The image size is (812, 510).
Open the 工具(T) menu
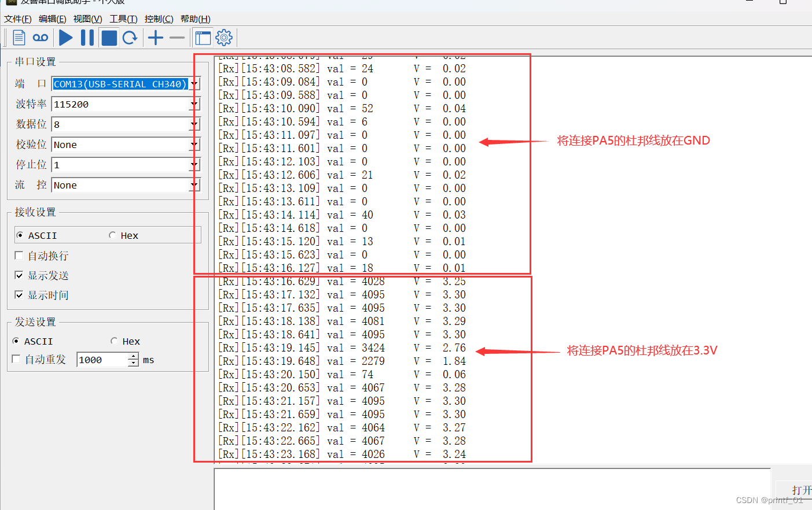pyautogui.click(x=124, y=19)
